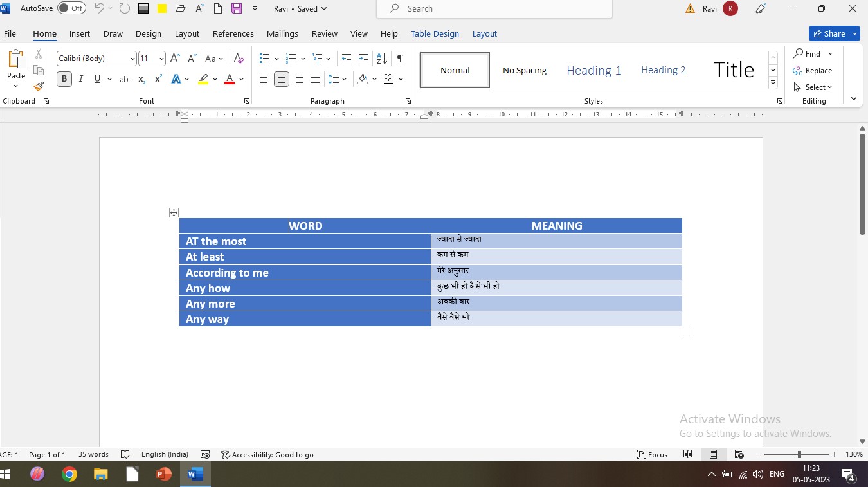This screenshot has width=868, height=487.
Task: Click the Share button
Action: (x=829, y=33)
